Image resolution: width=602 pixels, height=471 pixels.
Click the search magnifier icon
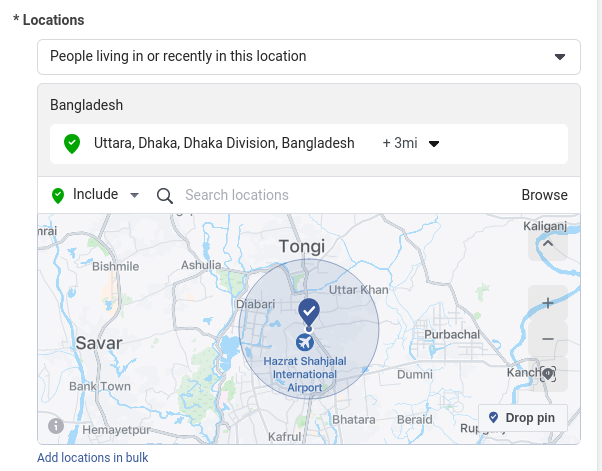[x=165, y=195]
